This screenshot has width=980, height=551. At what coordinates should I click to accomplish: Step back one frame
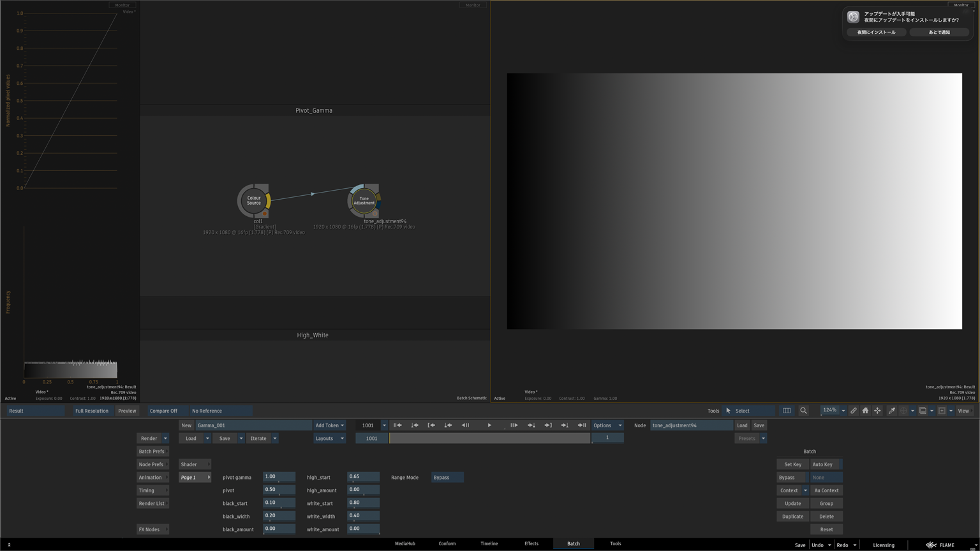click(x=465, y=425)
